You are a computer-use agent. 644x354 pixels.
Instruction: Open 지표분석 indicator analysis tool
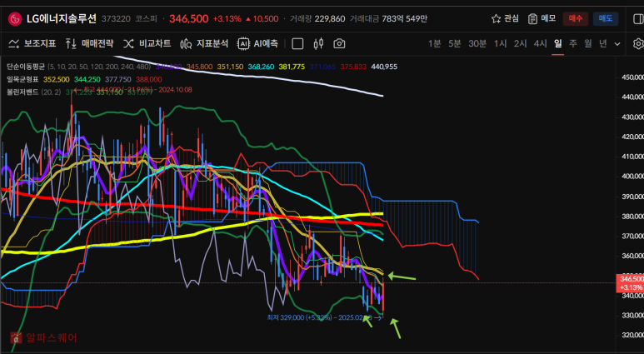[x=204, y=43]
